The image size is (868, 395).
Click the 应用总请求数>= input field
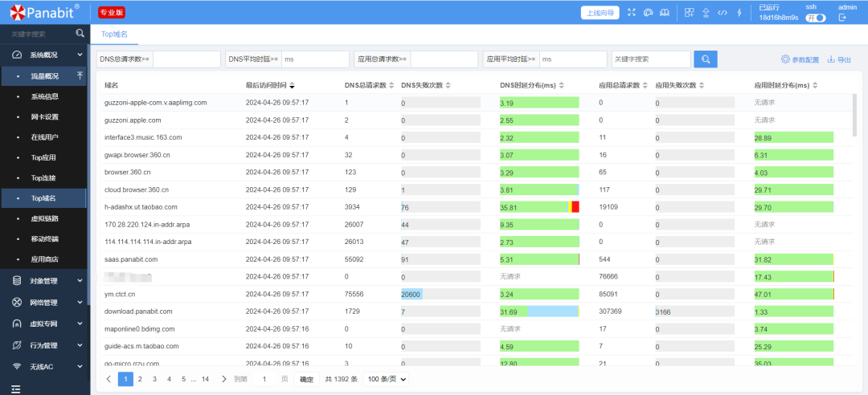[444, 59]
